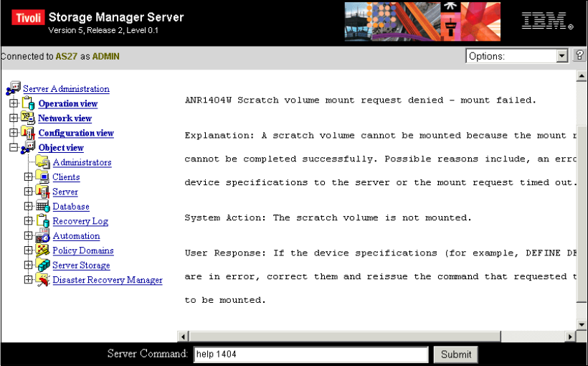Expand the Disaster Recovery Manager node
Screen dimensions: 588x366
28,279
